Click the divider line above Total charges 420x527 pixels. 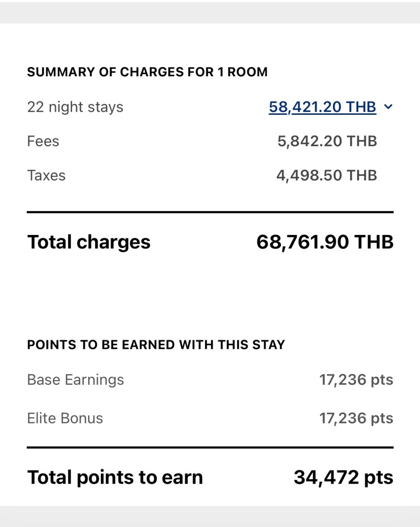(210, 212)
